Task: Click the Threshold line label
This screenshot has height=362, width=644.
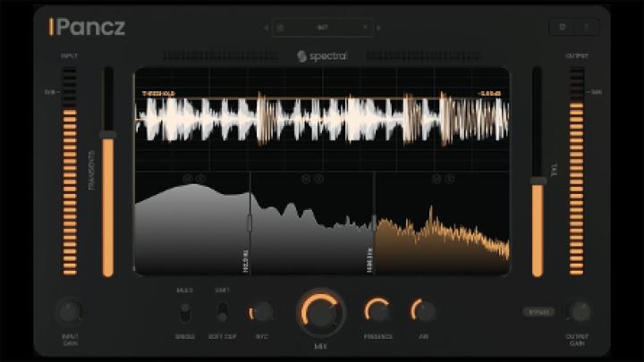Action: coord(158,94)
